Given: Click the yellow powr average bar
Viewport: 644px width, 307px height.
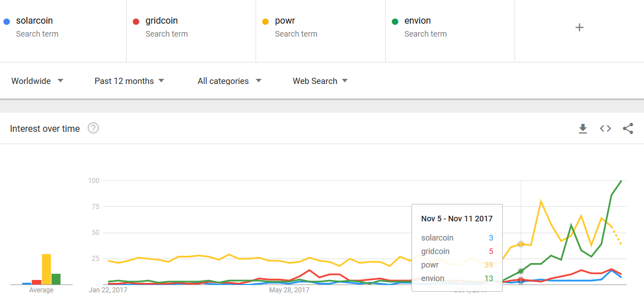Looking at the screenshot, I should pos(46,269).
